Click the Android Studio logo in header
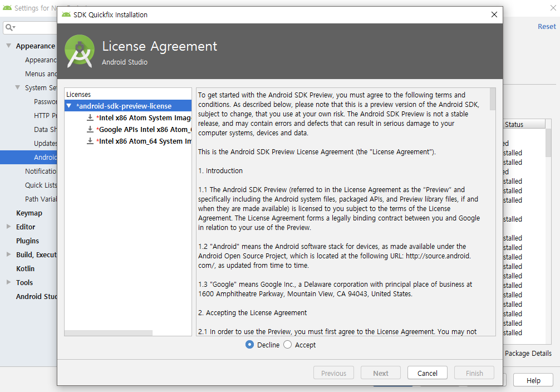The image size is (560, 392). click(80, 51)
